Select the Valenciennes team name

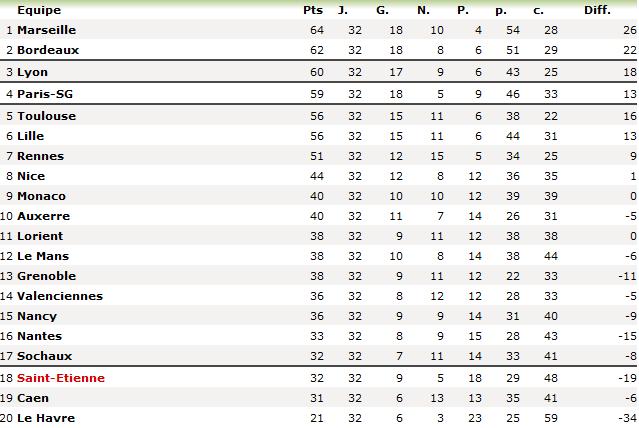[x=59, y=296]
